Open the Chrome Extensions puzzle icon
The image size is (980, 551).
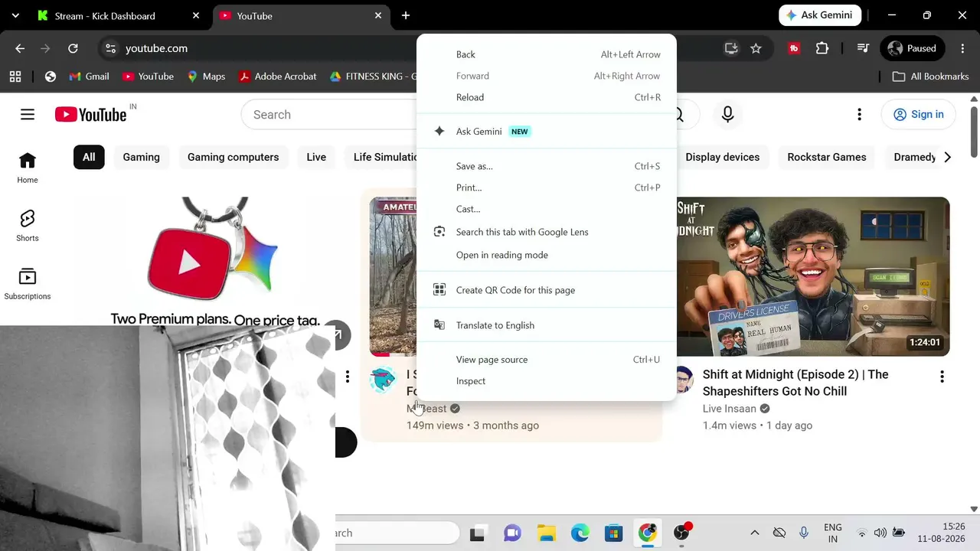pos(822,48)
